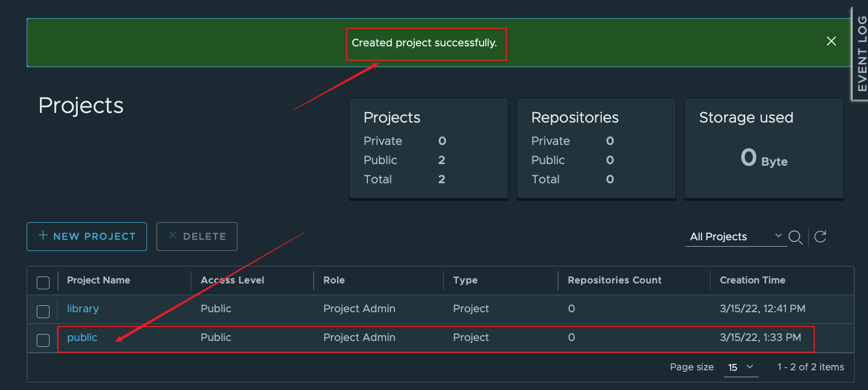Select the public project checkbox
868x390 pixels.
43,340
